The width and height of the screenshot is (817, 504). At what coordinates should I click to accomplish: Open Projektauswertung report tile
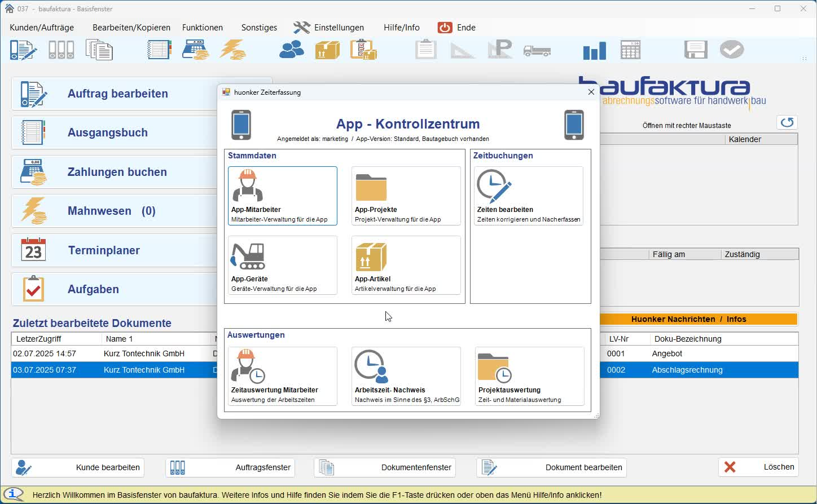tap(529, 376)
